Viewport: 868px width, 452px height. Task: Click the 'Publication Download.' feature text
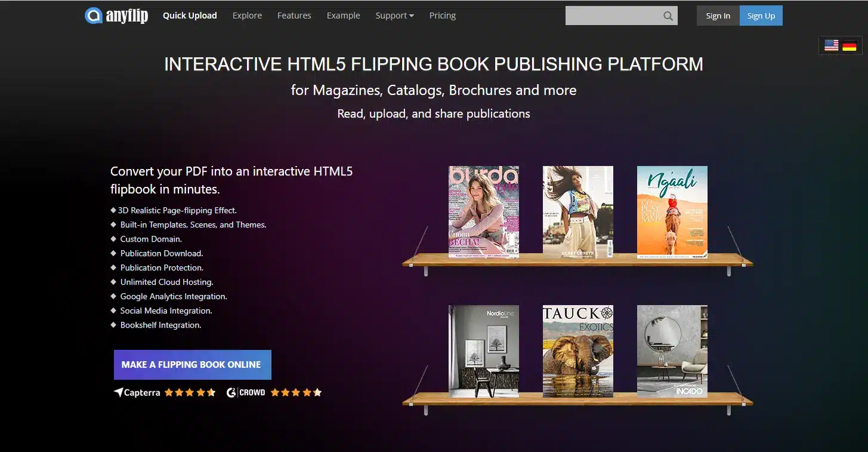pos(162,253)
